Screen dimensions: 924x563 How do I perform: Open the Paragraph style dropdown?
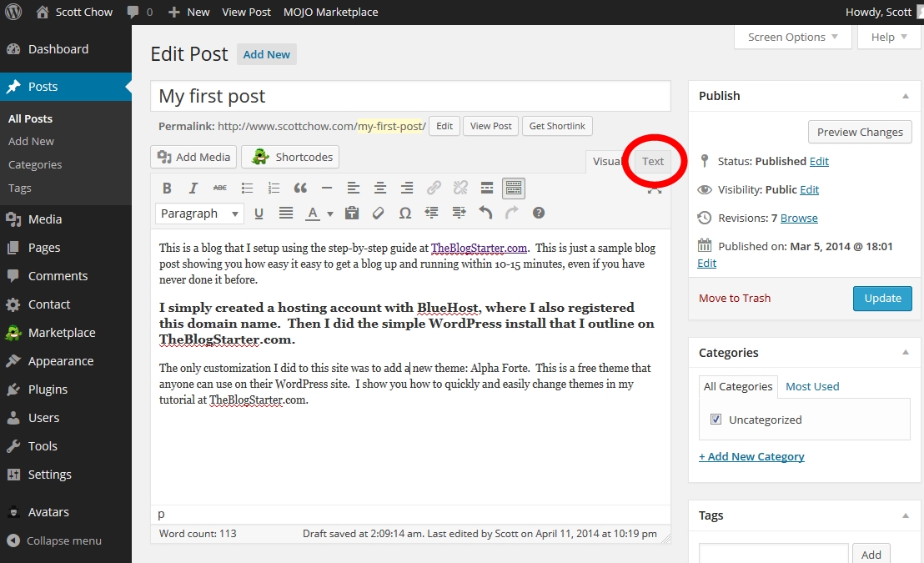(x=198, y=213)
